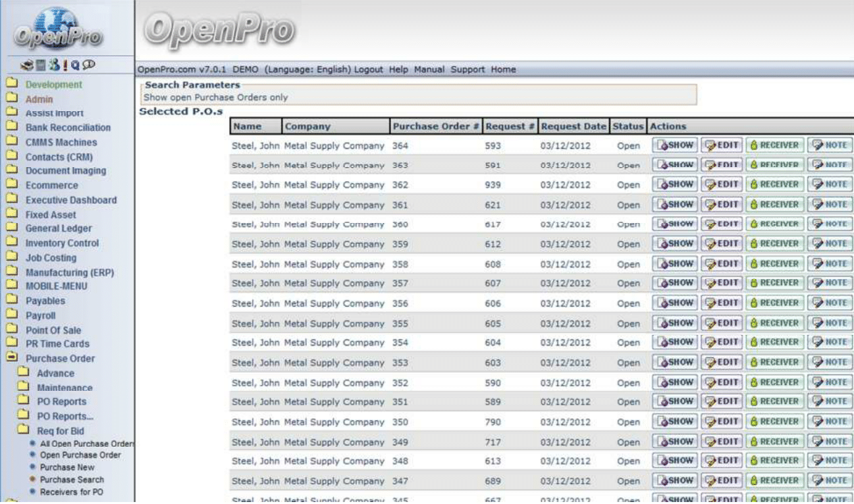The width and height of the screenshot is (854, 504).
Task: Click the speech bubble info icon
Action: pos(88,64)
